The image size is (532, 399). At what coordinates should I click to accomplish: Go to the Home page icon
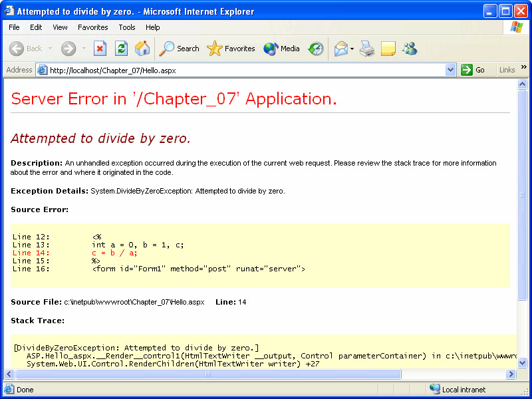142,49
